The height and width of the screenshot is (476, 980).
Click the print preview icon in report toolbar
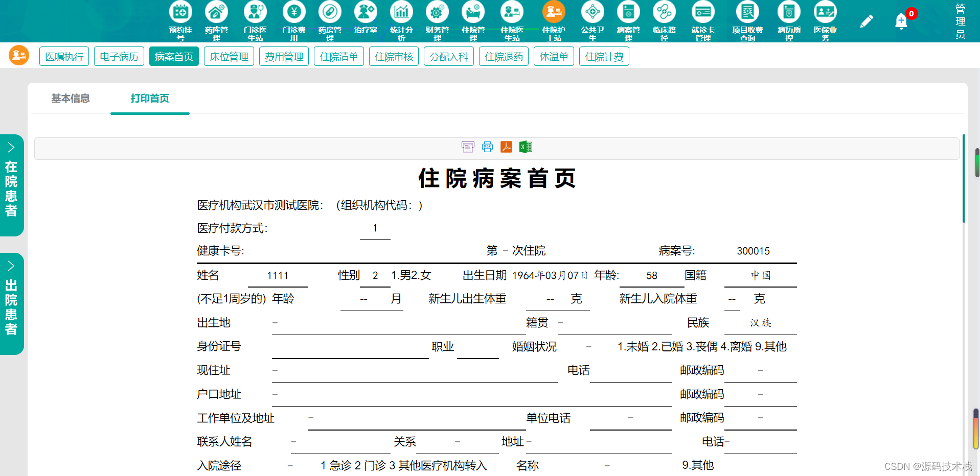pos(468,147)
